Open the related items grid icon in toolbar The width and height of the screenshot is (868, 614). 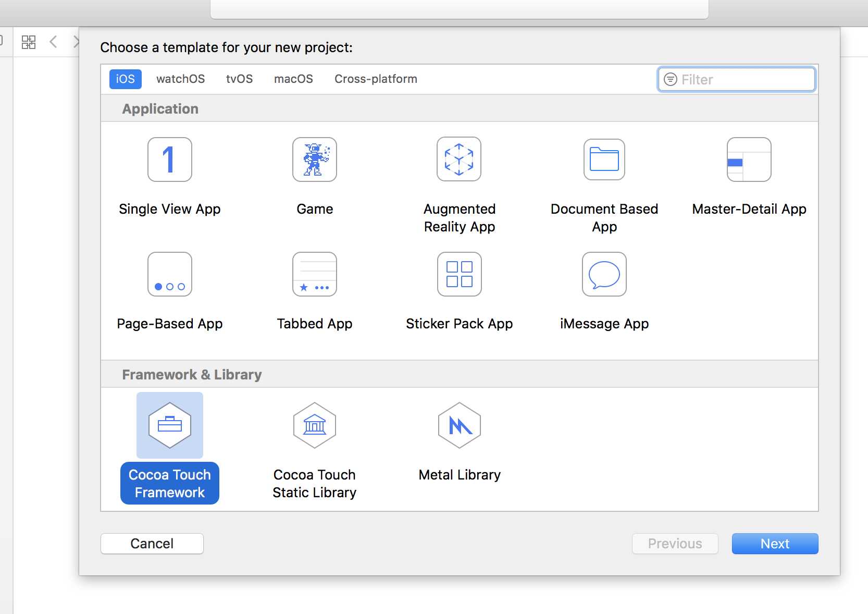coord(29,42)
